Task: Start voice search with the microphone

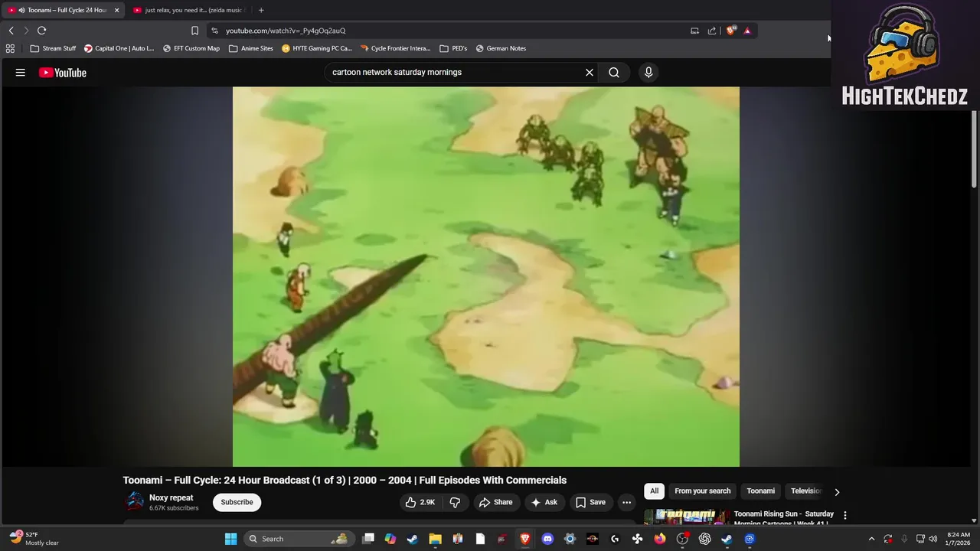Action: pyautogui.click(x=648, y=72)
